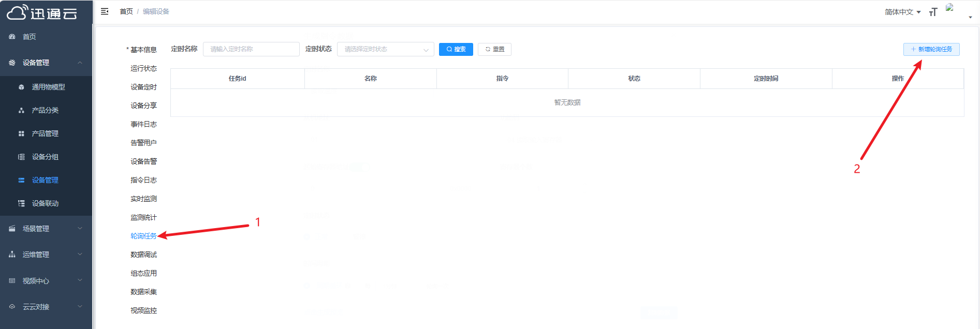Screen dimensions: 980x329
Task: Open 设备分组 sidebar item
Action: [45, 157]
